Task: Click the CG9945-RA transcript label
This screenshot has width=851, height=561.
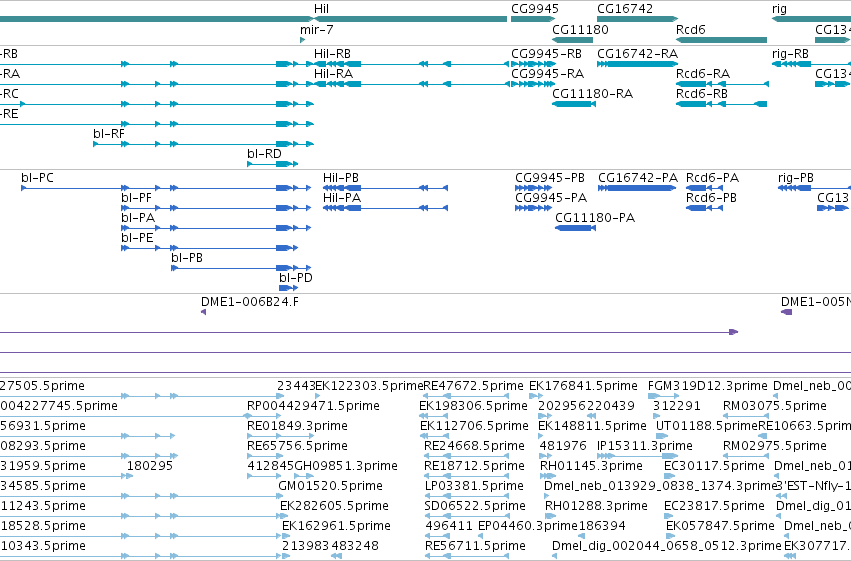Action: (x=548, y=74)
